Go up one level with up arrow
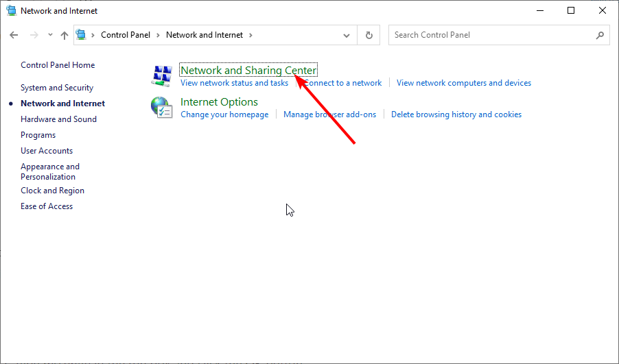 point(65,35)
